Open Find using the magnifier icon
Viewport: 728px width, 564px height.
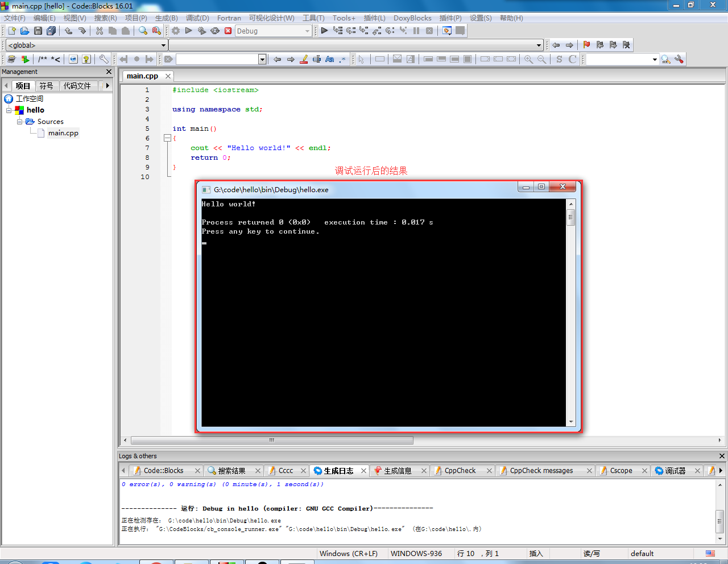(142, 31)
